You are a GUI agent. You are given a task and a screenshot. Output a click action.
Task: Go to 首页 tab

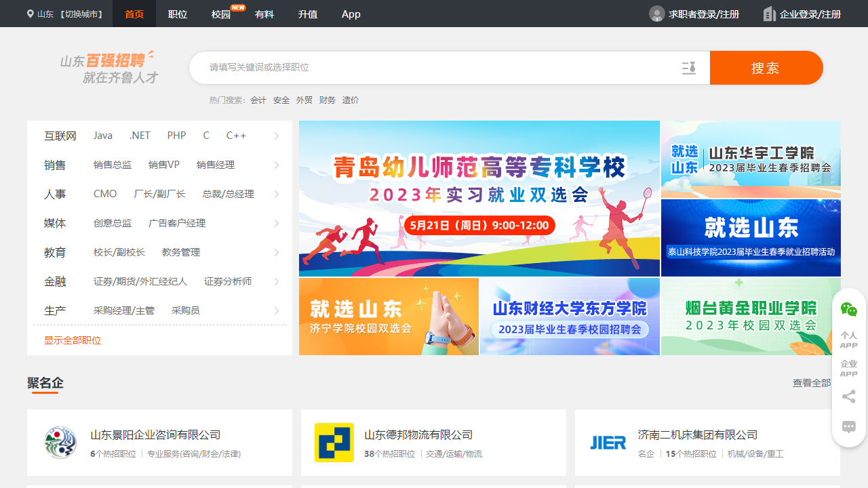134,14
